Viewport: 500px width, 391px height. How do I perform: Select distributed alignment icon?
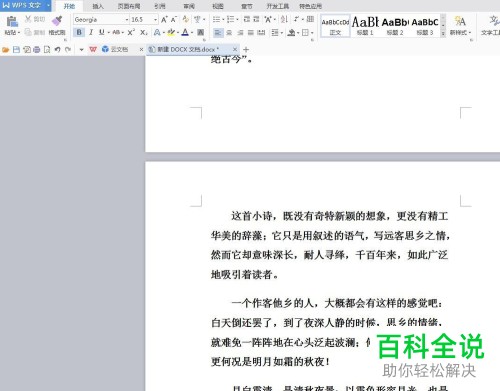point(261,33)
